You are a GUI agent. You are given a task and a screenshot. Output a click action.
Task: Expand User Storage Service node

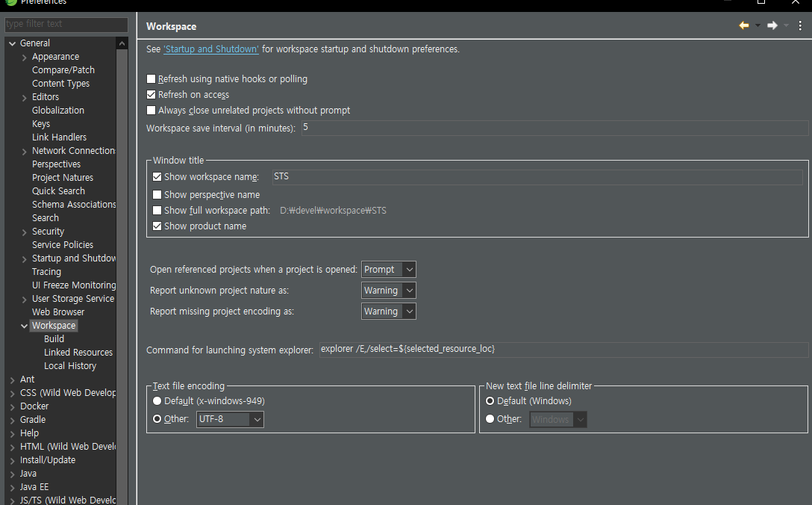click(x=25, y=299)
